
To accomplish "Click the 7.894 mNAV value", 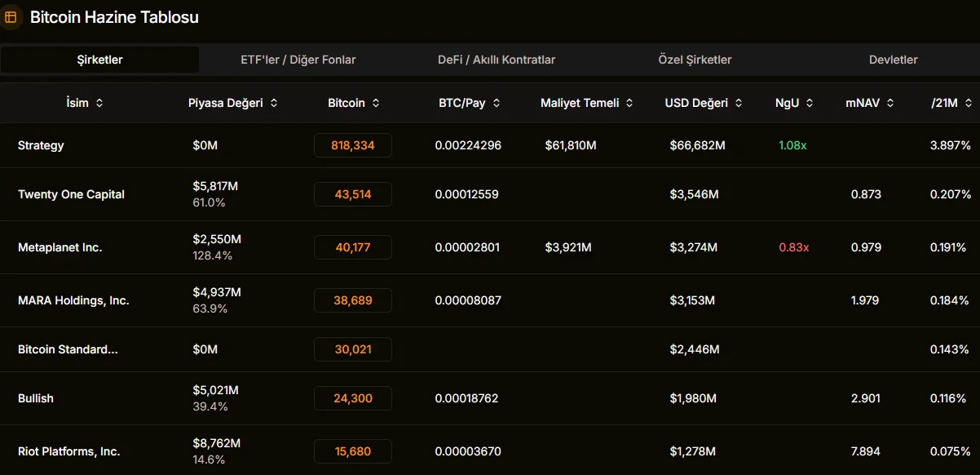I will coord(865,451).
